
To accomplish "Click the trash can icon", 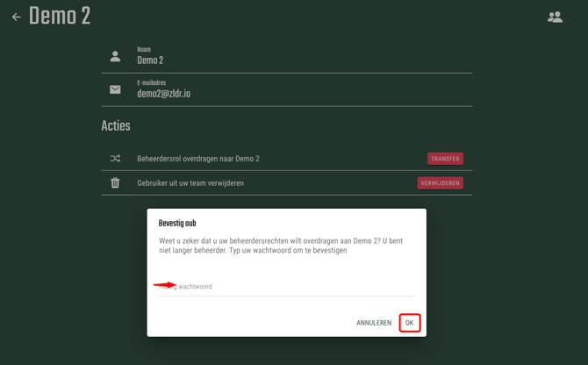I will (115, 183).
